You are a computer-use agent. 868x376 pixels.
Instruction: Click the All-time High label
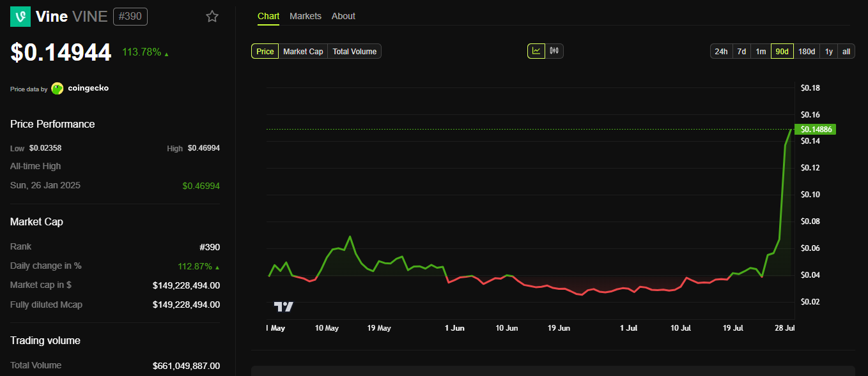(x=35, y=166)
